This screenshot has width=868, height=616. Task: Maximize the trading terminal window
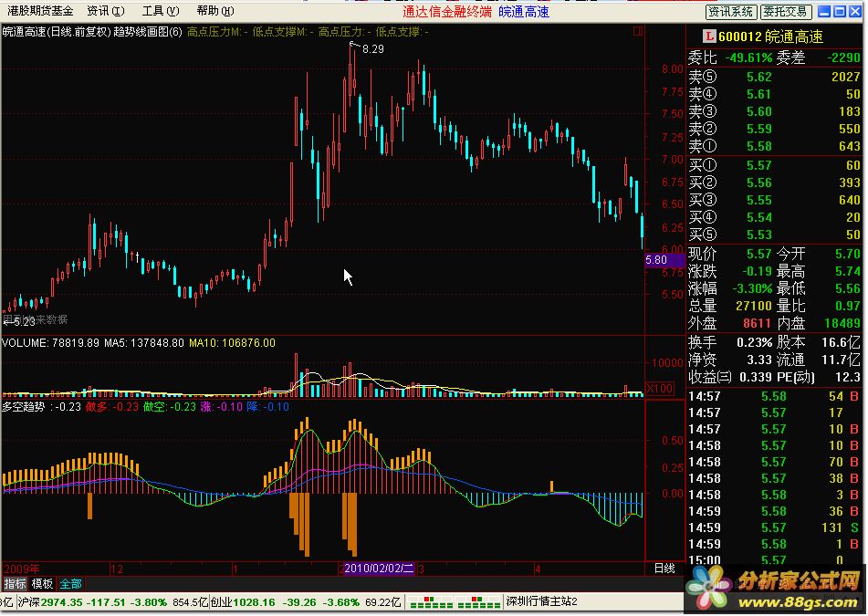tap(840, 12)
